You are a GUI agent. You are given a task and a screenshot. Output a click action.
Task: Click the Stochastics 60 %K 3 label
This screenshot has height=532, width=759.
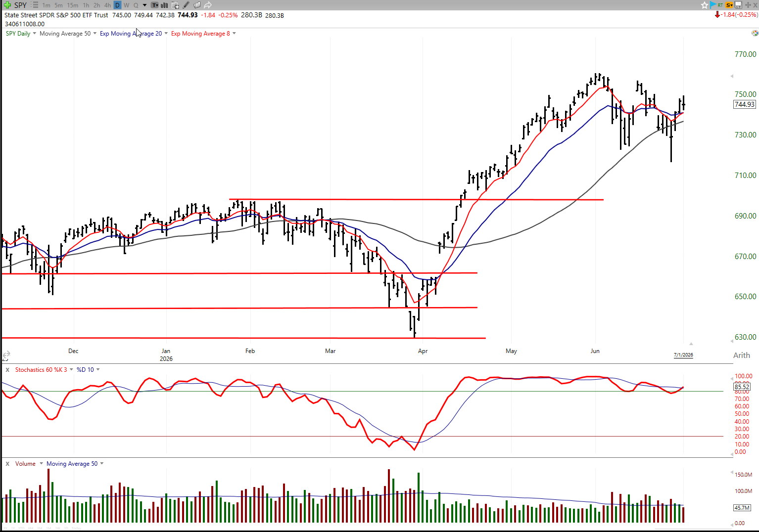(41, 370)
